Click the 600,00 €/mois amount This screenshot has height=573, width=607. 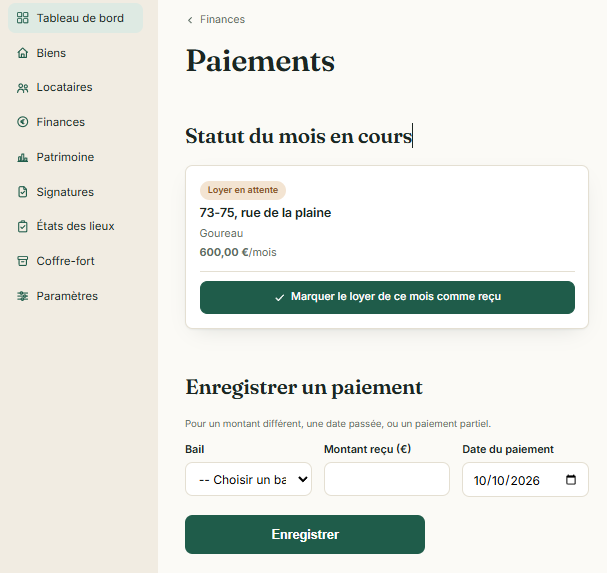click(x=238, y=252)
